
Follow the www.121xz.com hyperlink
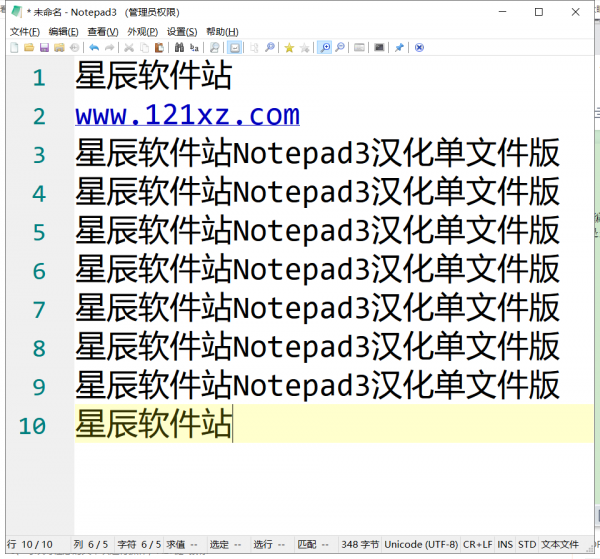coord(188,115)
